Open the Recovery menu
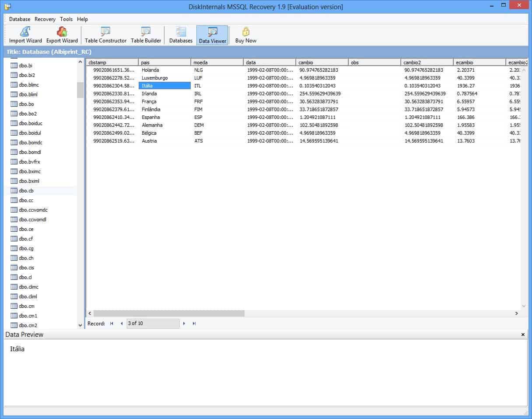This screenshot has height=419, width=532. [45, 19]
